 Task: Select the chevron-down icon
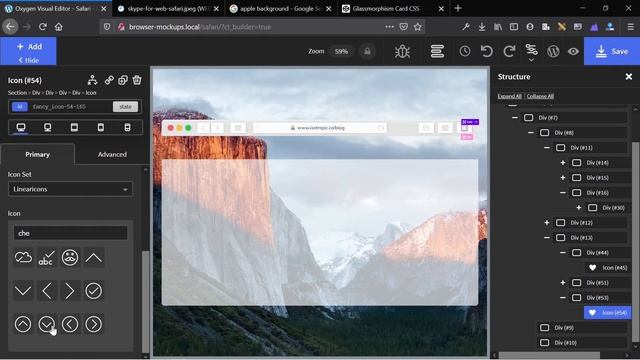pos(23,291)
